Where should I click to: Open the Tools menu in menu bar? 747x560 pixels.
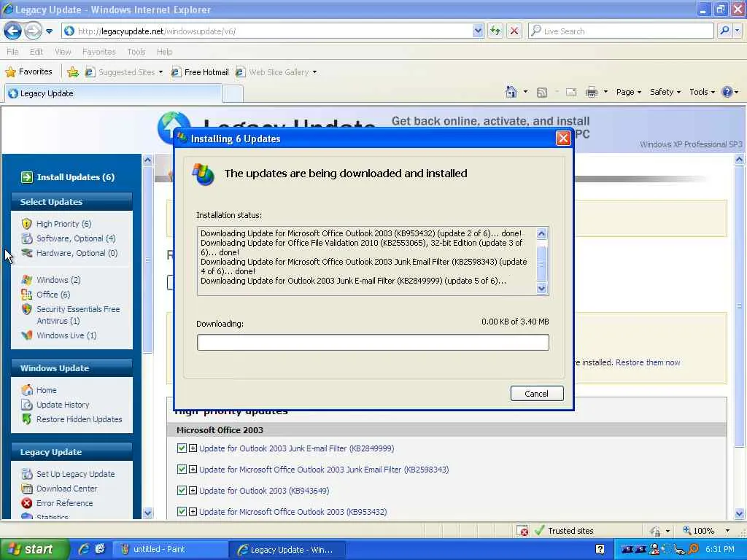136,52
